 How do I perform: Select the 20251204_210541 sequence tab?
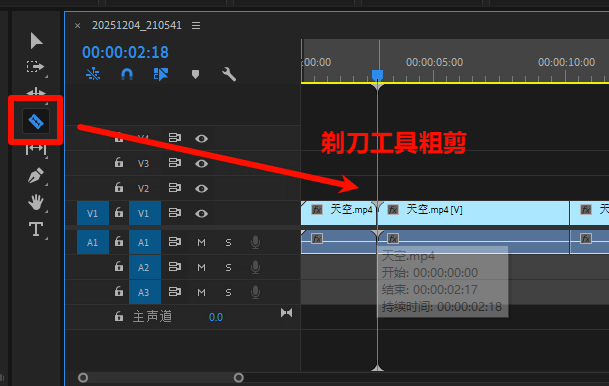point(136,25)
